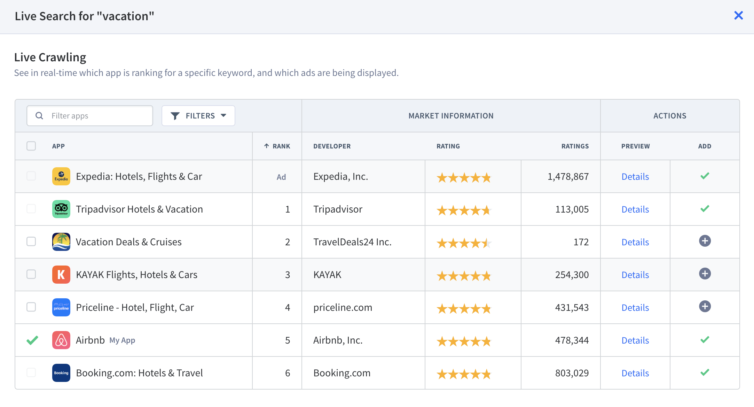Add KAYAK app using plus icon

(704, 274)
